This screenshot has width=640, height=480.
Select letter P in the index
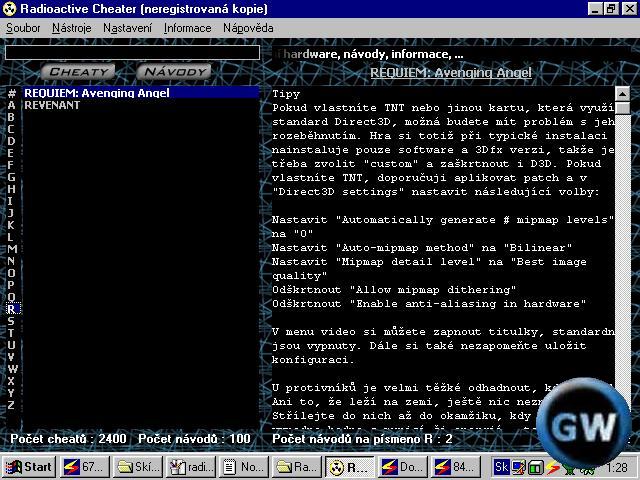pyautogui.click(x=11, y=285)
